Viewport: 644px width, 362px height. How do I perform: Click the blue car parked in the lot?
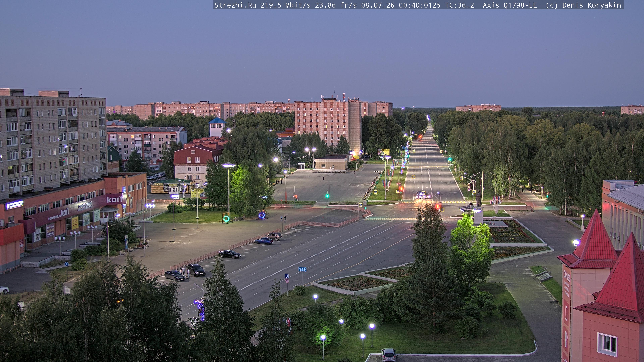(263, 241)
